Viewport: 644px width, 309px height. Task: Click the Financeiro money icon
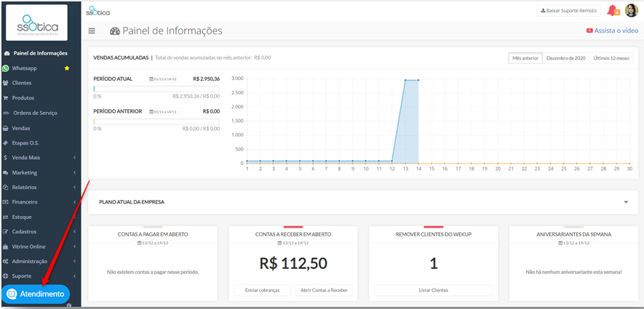pos(6,202)
